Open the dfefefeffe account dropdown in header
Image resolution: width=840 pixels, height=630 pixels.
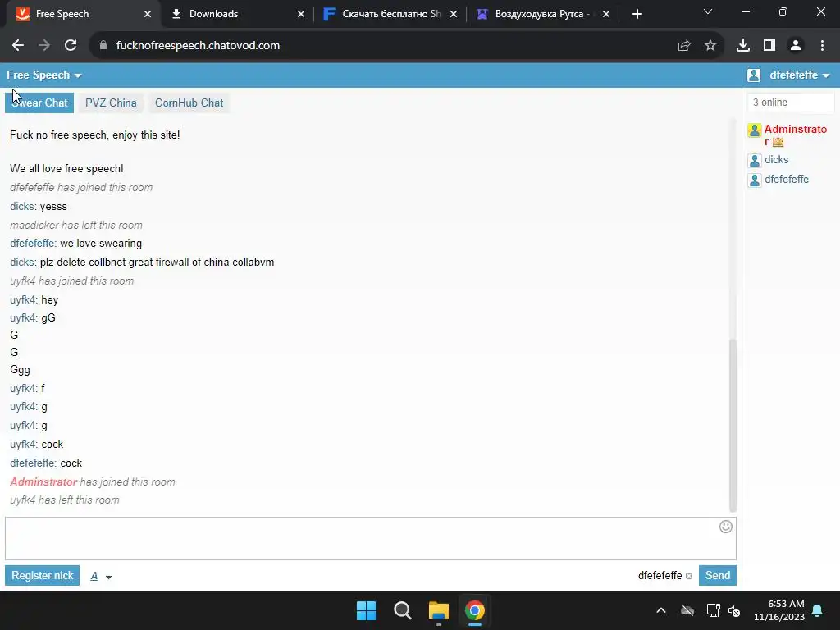(799, 75)
